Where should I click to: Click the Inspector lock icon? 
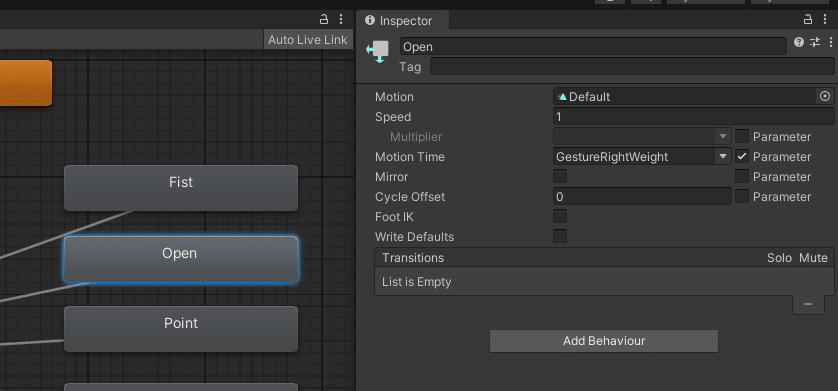tap(808, 20)
